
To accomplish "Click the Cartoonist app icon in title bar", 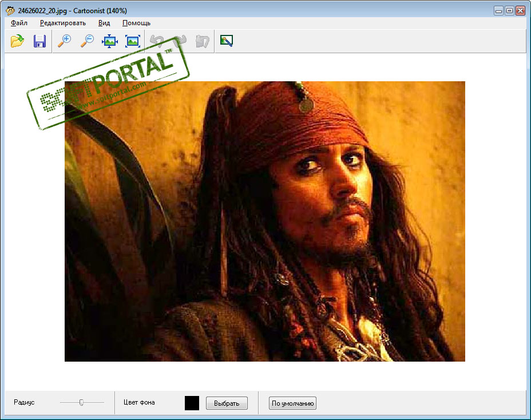I will tap(10, 10).
